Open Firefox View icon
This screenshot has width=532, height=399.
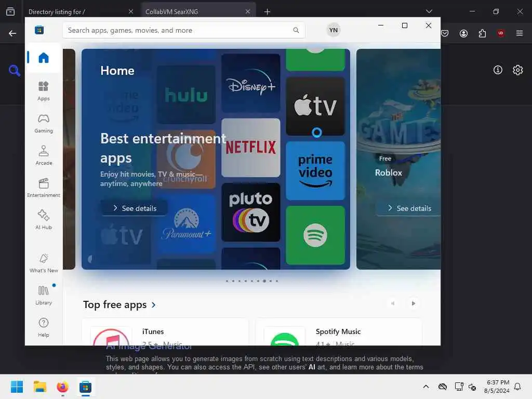[10, 11]
